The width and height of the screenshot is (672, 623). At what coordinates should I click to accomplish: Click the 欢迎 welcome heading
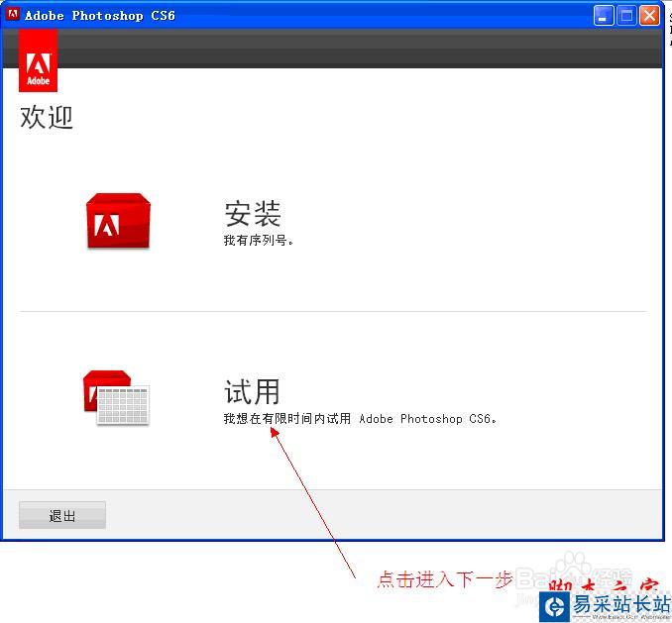(47, 117)
